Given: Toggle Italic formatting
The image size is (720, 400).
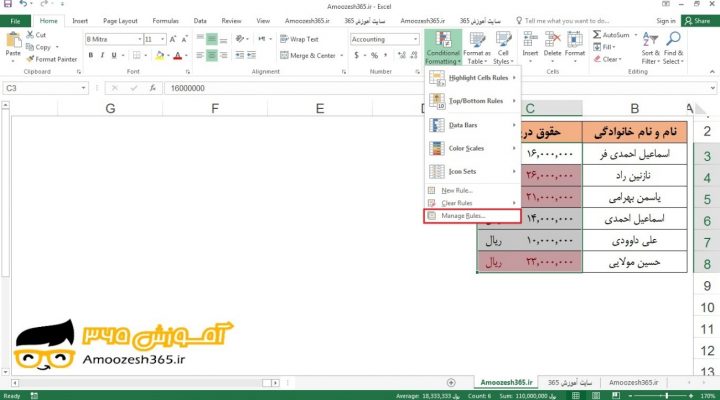Looking at the screenshot, I should pyautogui.click(x=102, y=56).
